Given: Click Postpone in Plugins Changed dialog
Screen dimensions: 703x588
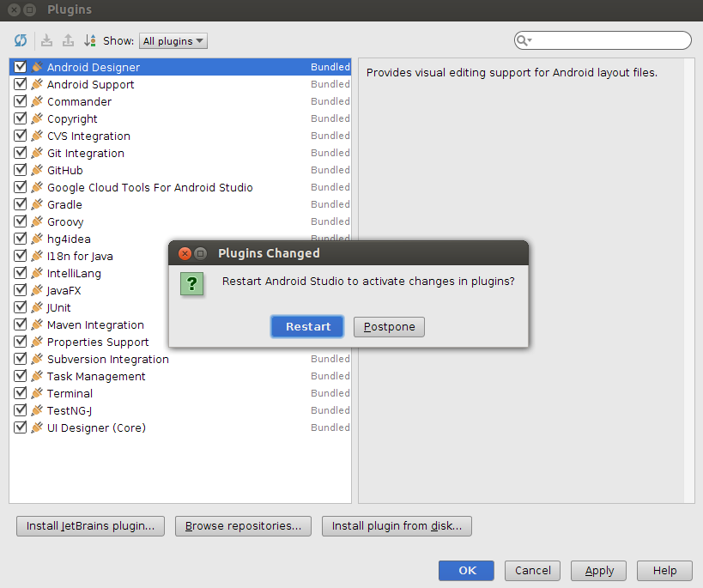Looking at the screenshot, I should click(389, 326).
